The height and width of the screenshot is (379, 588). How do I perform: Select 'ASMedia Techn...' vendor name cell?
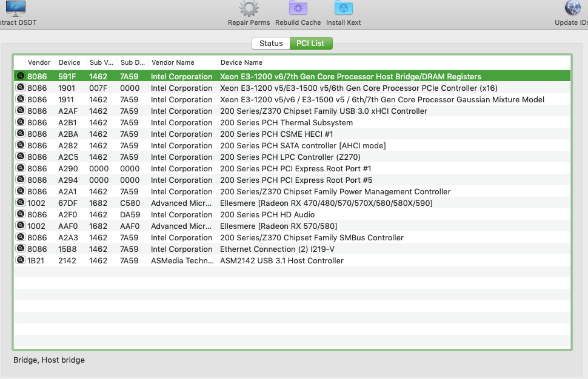pos(182,261)
